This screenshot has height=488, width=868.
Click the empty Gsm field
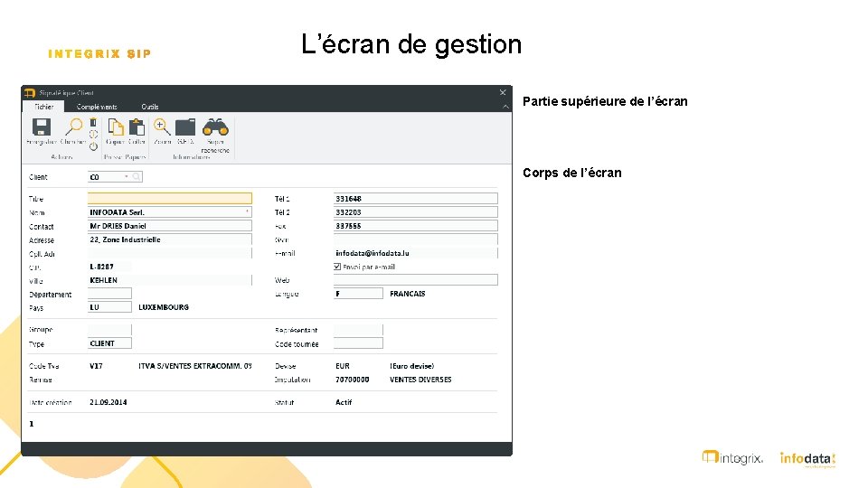tap(416, 239)
